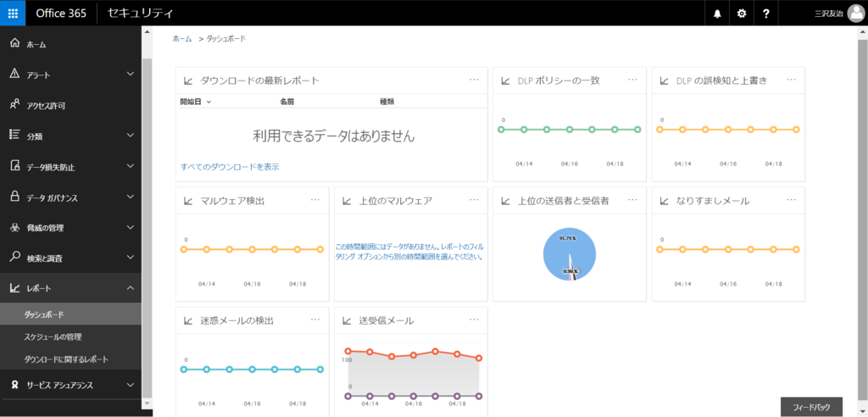868x417 pixels.
Task: Open more options on マルウェア検出 card
Action: click(315, 200)
